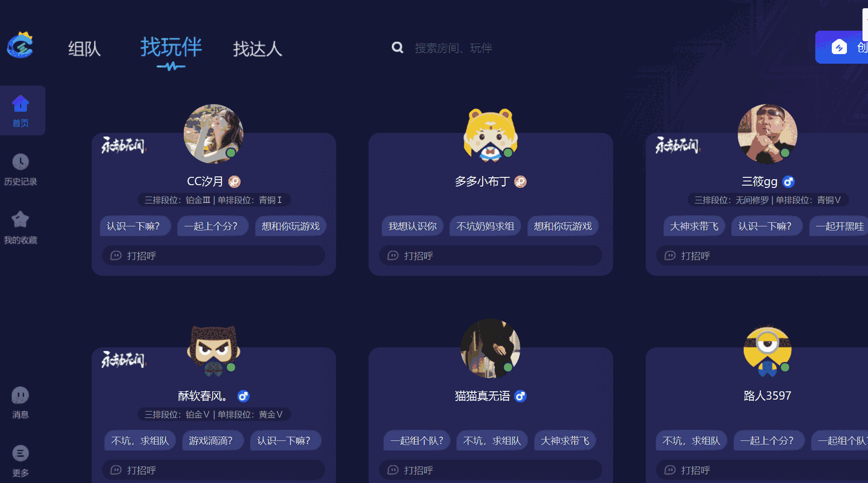The height and width of the screenshot is (483, 868).
Task: Click the house icon on create button
Action: (x=839, y=47)
